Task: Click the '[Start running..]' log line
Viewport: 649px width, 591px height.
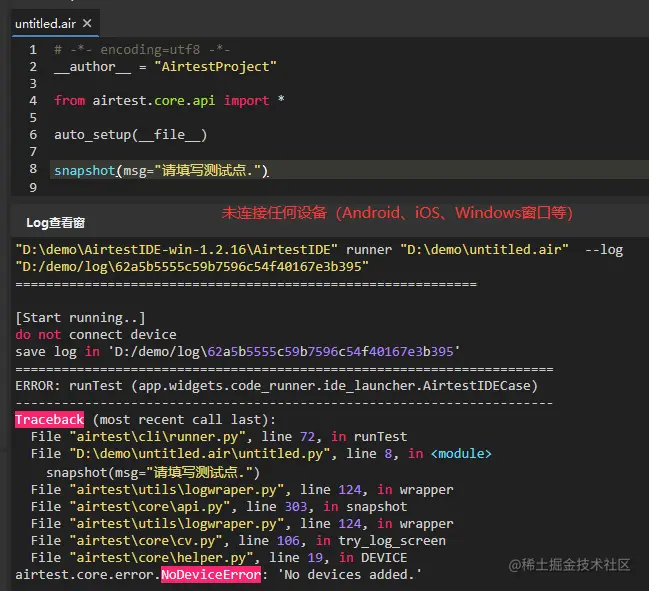Action: click(80, 317)
